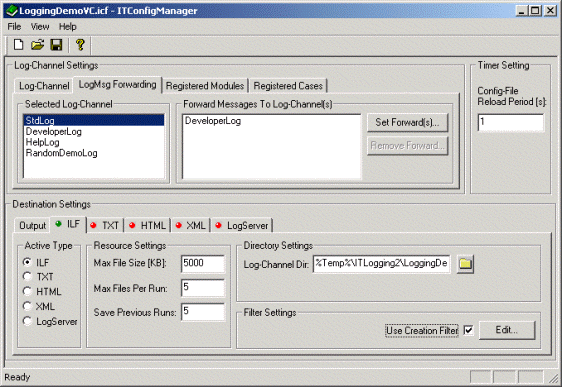The height and width of the screenshot is (387, 562).
Task: Open the LogServer destination tab
Action: click(x=242, y=225)
